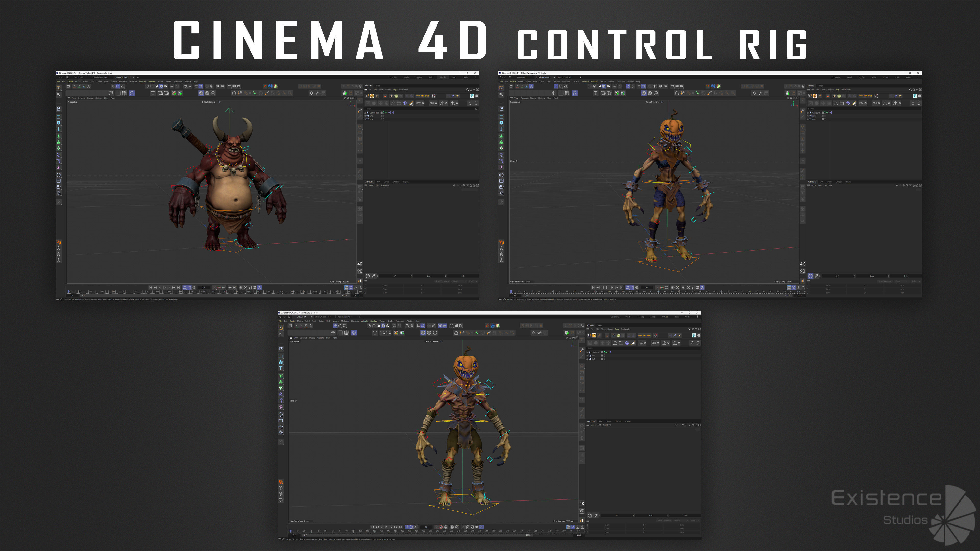
Task: Toggle UE5 layer checkbox in DemonTroll window
Action: (382, 116)
